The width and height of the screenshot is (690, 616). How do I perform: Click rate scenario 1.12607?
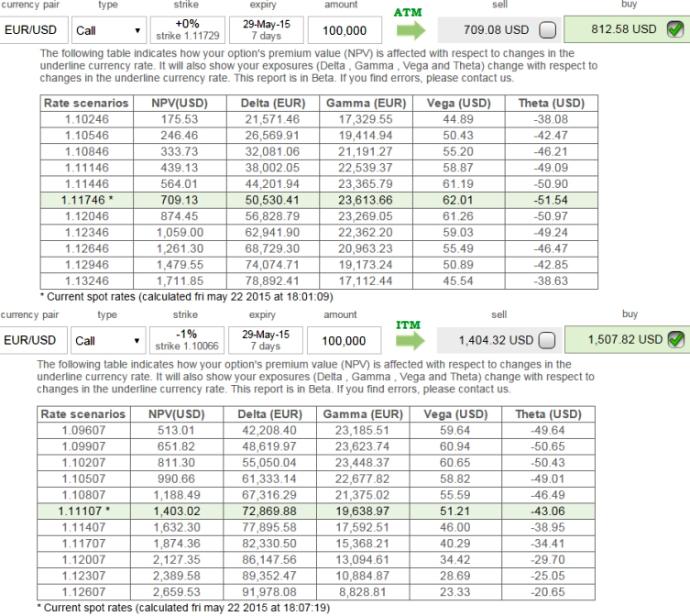83,592
